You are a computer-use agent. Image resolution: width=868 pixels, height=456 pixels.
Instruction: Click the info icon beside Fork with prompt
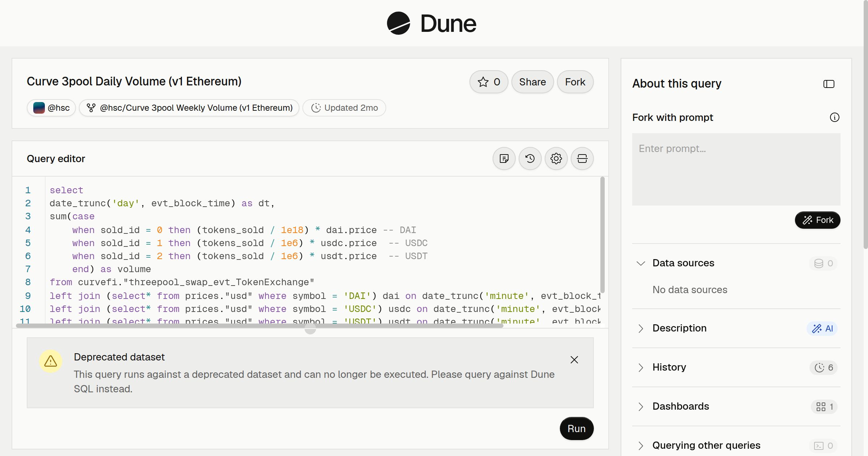(x=834, y=117)
